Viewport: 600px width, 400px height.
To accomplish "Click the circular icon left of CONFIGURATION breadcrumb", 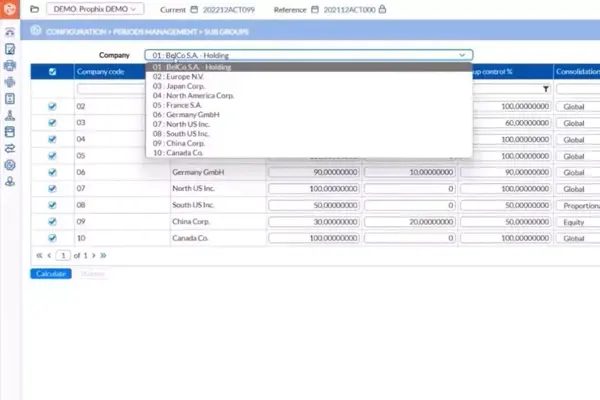I will point(36,30).
